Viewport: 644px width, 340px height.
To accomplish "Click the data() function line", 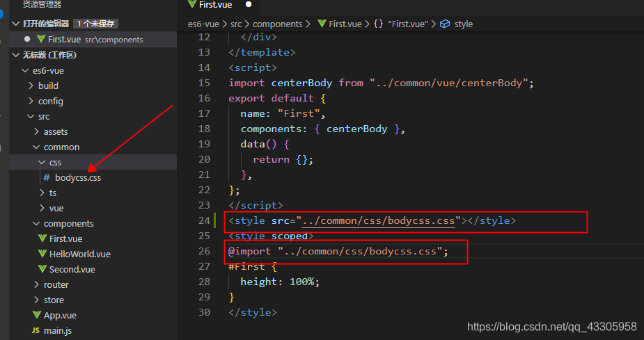I will (x=265, y=144).
